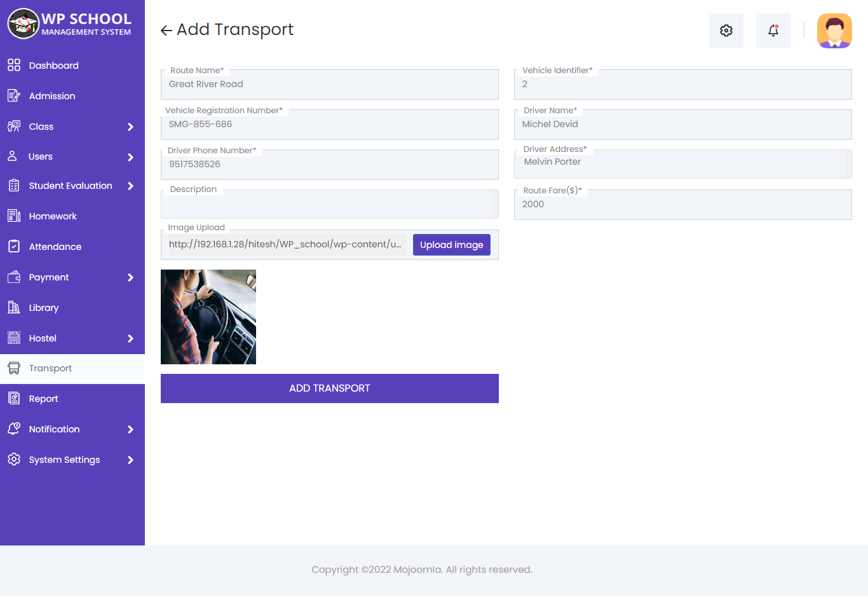Click the Dashboard grid icon
This screenshot has height=597, width=868.
coord(14,65)
